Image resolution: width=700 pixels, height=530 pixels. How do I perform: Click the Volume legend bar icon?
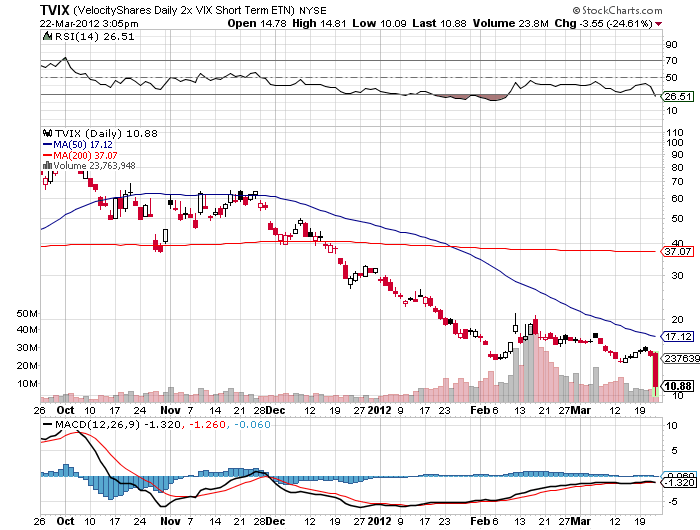click(x=47, y=166)
